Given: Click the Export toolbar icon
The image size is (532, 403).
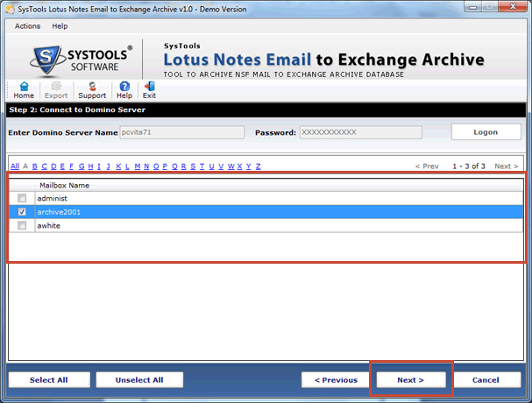Looking at the screenshot, I should tap(56, 90).
